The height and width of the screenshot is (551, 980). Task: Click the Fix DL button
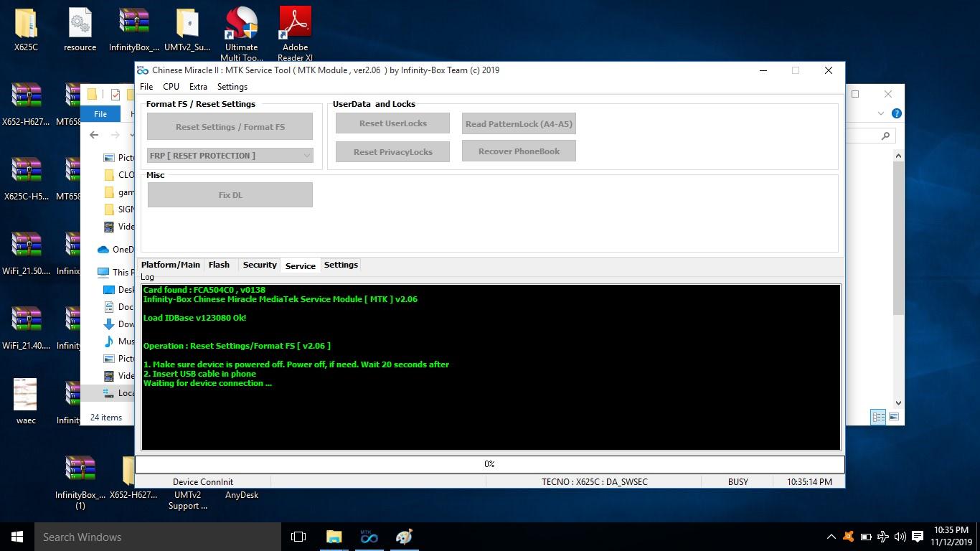click(x=230, y=194)
